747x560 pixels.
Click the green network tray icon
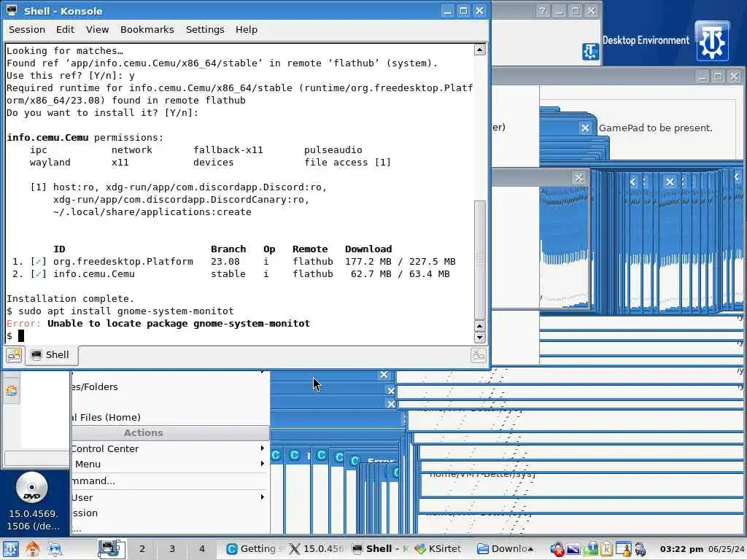pos(591,549)
